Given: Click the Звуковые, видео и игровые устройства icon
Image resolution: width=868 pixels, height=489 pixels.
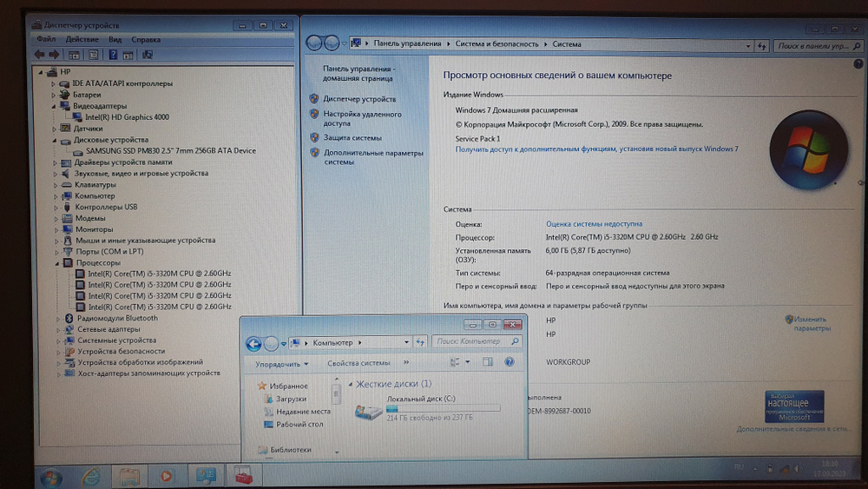Looking at the screenshot, I should [x=66, y=174].
